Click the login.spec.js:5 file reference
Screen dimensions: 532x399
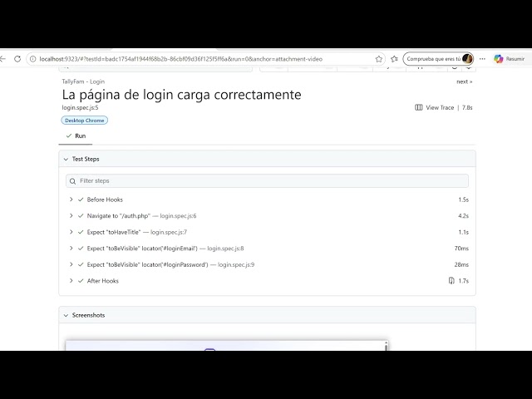tap(80, 107)
